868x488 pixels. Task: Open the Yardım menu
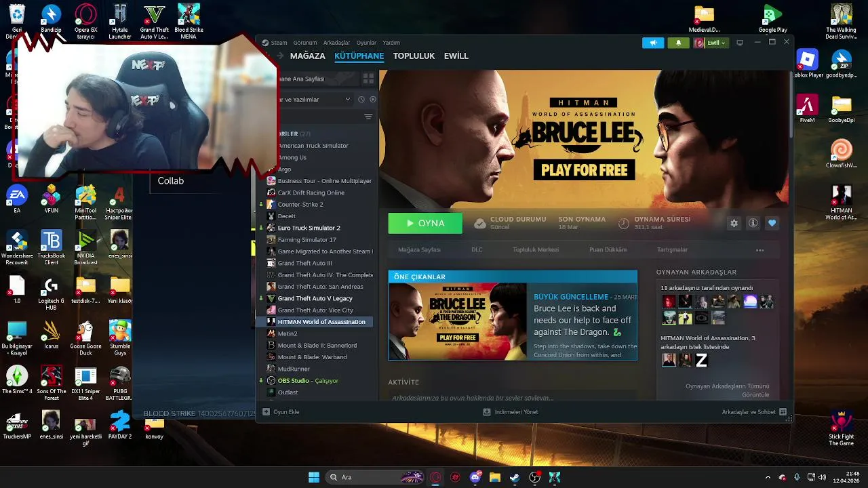(x=391, y=43)
